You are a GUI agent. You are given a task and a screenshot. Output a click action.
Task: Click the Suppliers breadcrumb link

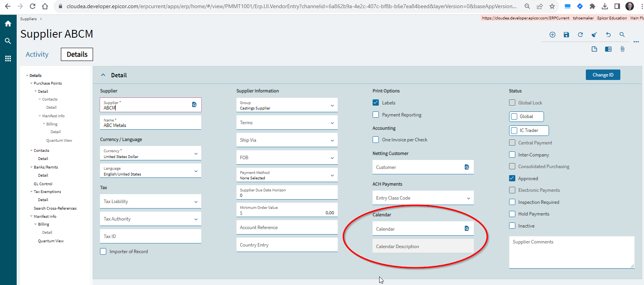(28, 19)
